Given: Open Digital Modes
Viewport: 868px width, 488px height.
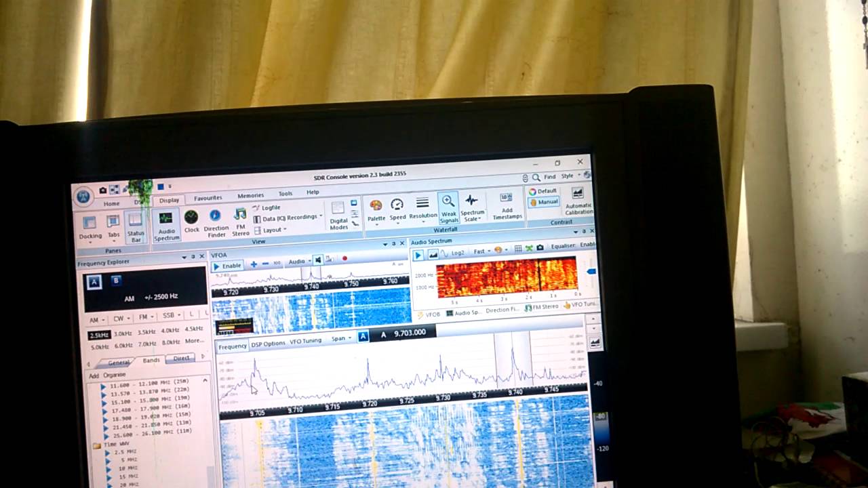Looking at the screenshot, I should point(338,216).
